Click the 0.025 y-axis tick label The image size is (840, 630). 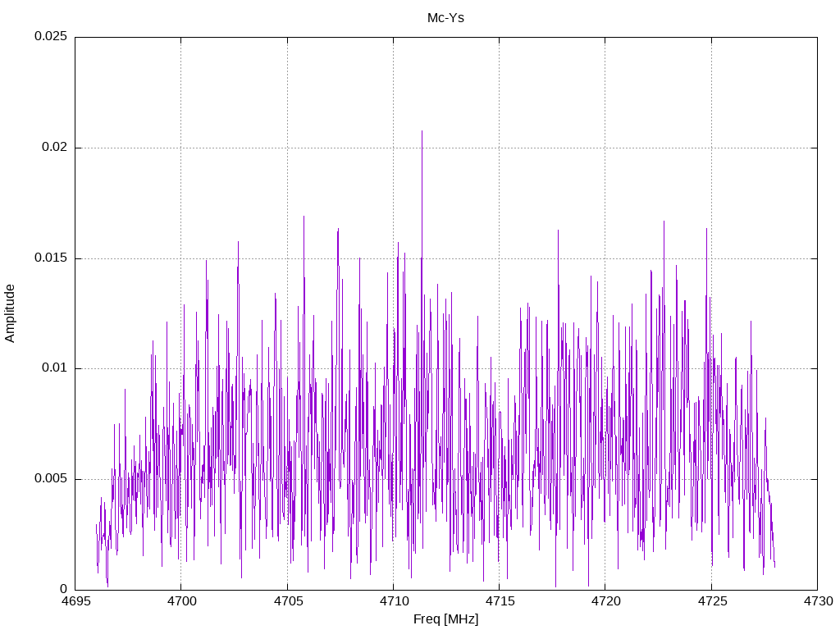pos(51,36)
